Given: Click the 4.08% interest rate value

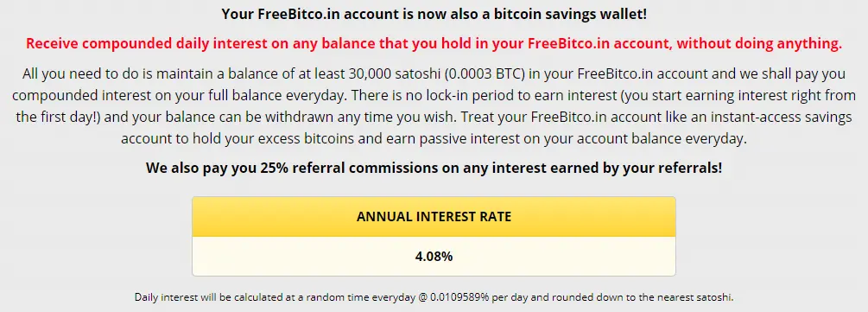Looking at the screenshot, I should coord(434,257).
